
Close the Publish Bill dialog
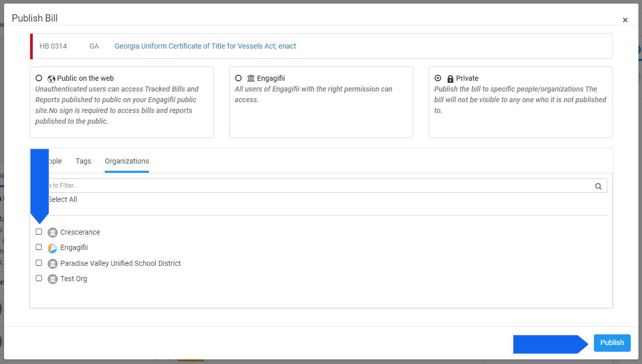click(625, 20)
